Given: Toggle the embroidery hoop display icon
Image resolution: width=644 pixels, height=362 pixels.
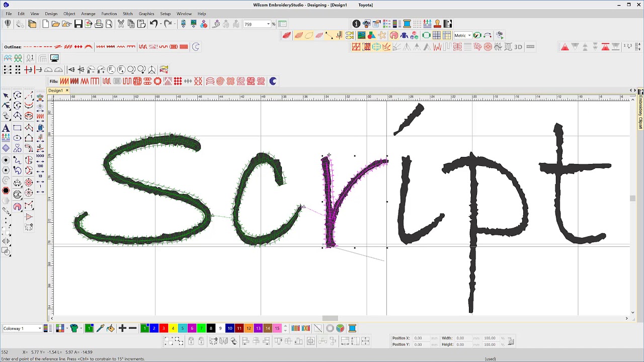Looking at the screenshot, I should point(426,35).
